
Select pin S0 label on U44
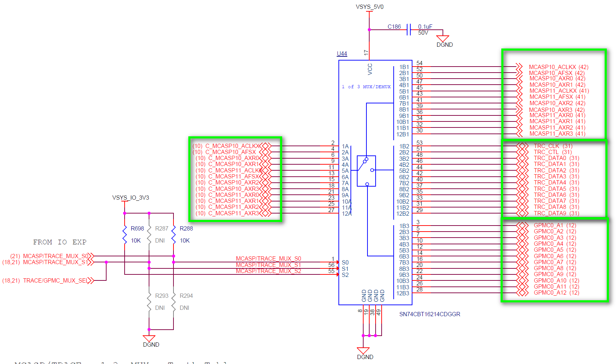(345, 262)
